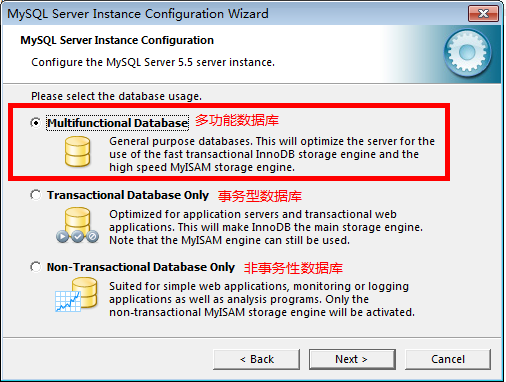This screenshot has width=506, height=382.
Task: Click the blue gear icon in header
Action: 467,53
